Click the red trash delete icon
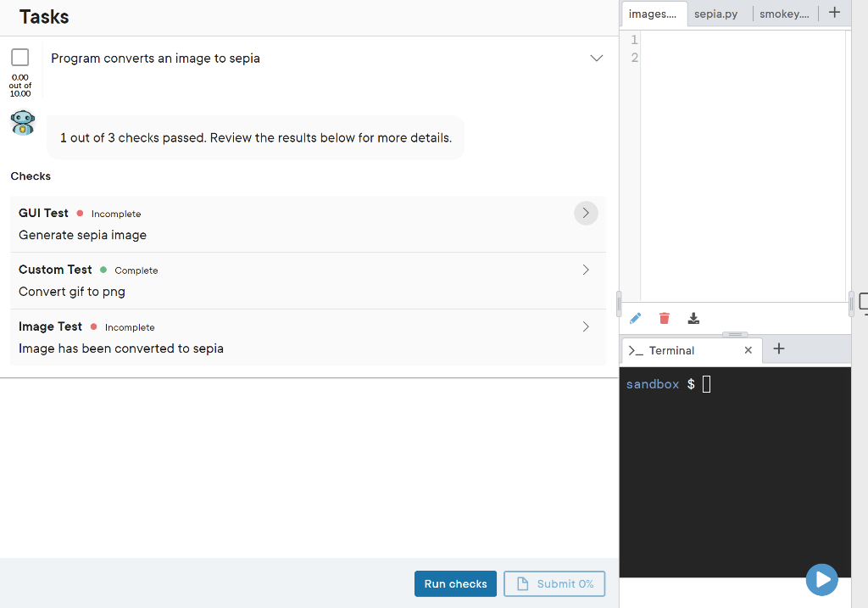 click(x=664, y=318)
